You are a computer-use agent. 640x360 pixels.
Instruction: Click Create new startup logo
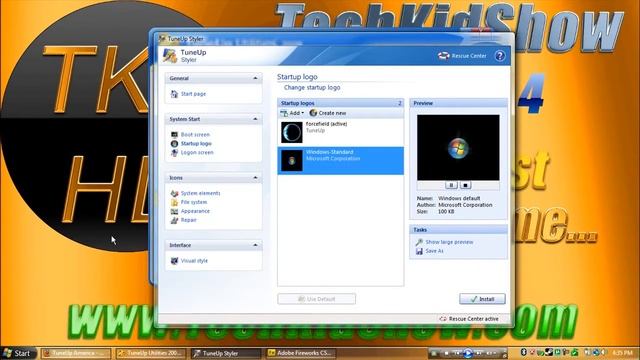(x=328, y=113)
